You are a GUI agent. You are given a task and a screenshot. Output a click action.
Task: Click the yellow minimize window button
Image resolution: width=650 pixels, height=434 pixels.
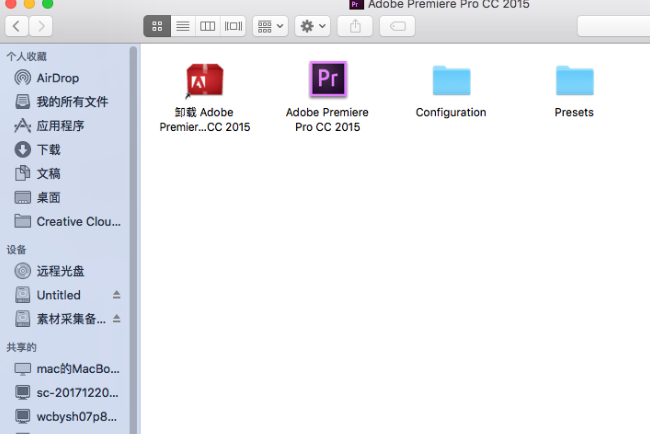(29, 3)
